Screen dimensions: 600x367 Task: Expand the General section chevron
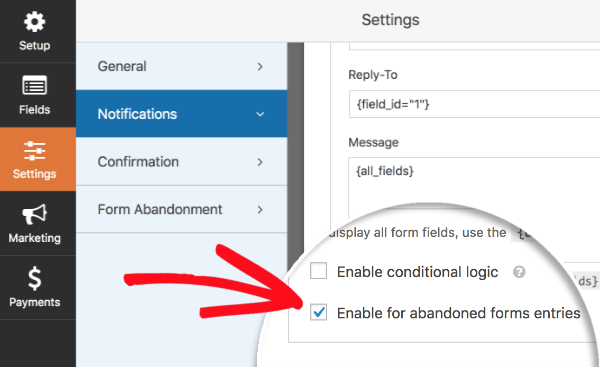(x=260, y=67)
